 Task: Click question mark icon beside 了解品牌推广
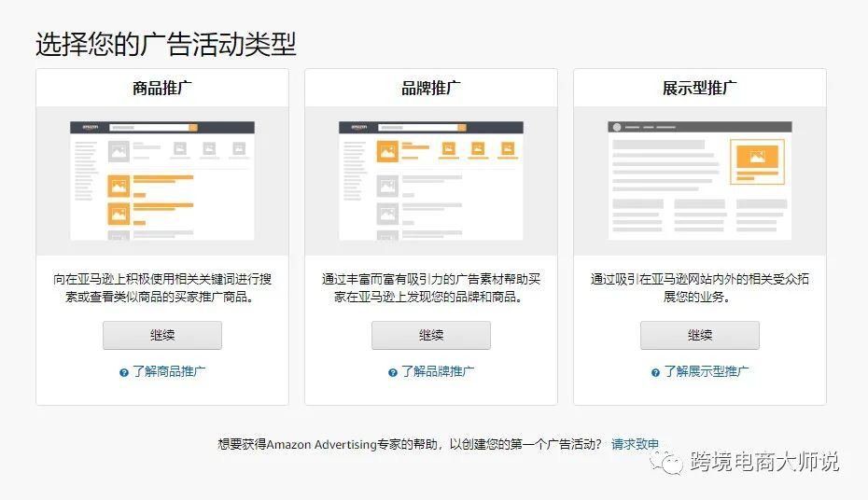click(x=393, y=373)
